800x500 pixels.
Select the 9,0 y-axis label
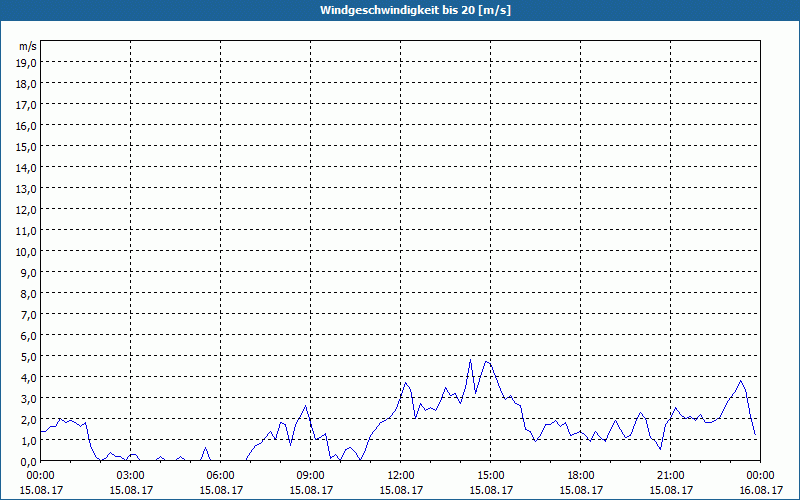29,272
